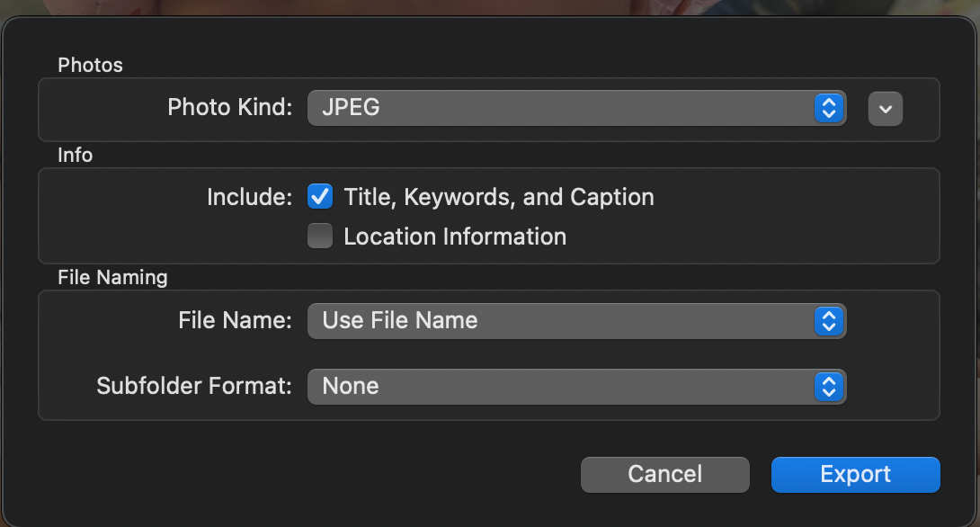Click the blue Export button
This screenshot has height=527, width=980.
pyautogui.click(x=856, y=475)
